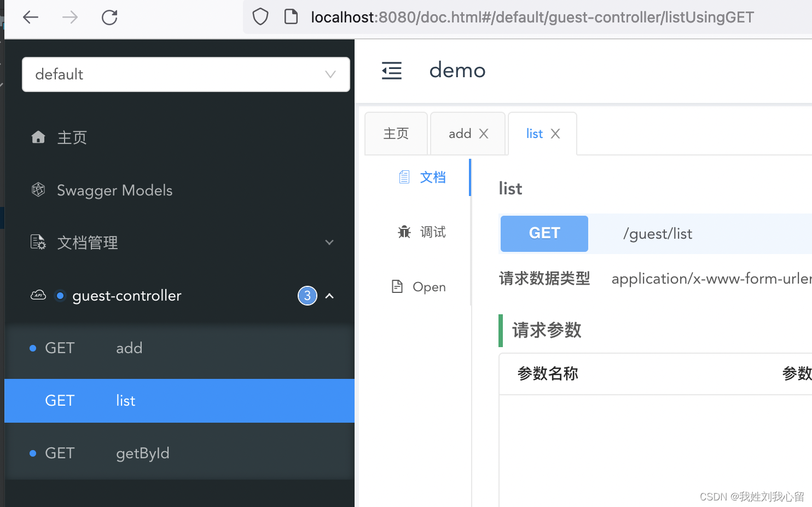Click the guest-controller API cloud icon
812x507 pixels.
tap(38, 295)
